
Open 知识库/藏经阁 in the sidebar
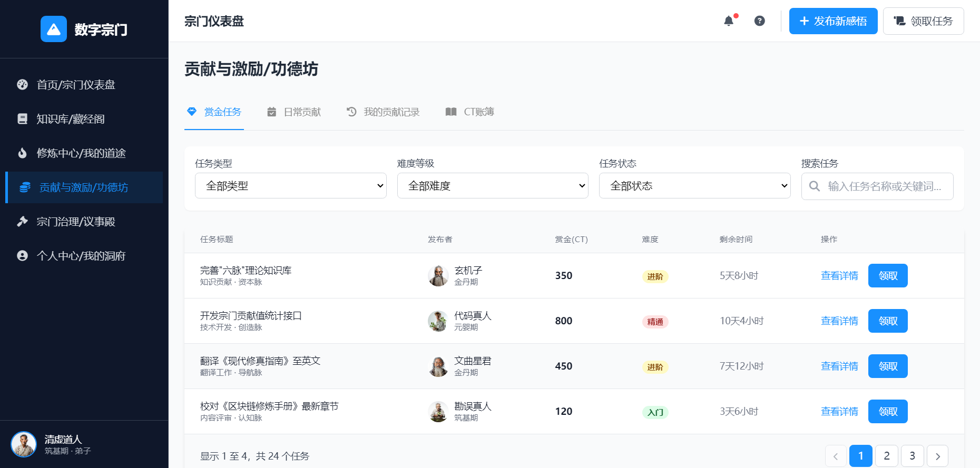point(84,118)
